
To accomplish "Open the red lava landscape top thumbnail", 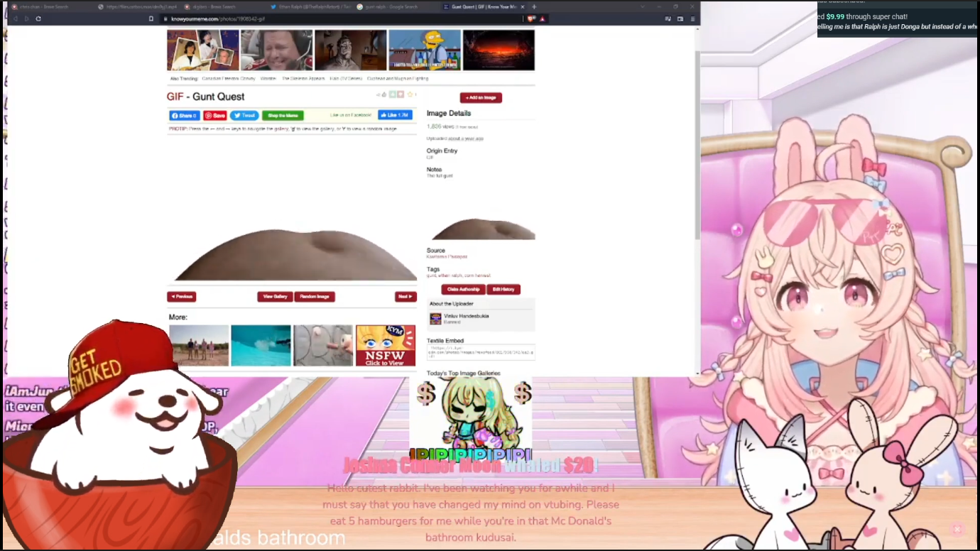I will tap(499, 50).
